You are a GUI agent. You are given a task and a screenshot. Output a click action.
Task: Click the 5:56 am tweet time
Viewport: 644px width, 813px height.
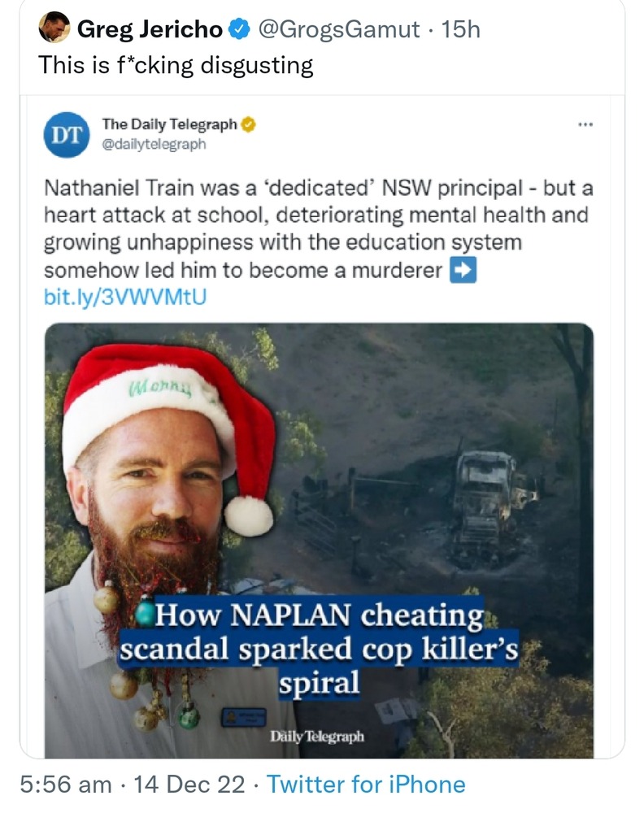tap(66, 785)
